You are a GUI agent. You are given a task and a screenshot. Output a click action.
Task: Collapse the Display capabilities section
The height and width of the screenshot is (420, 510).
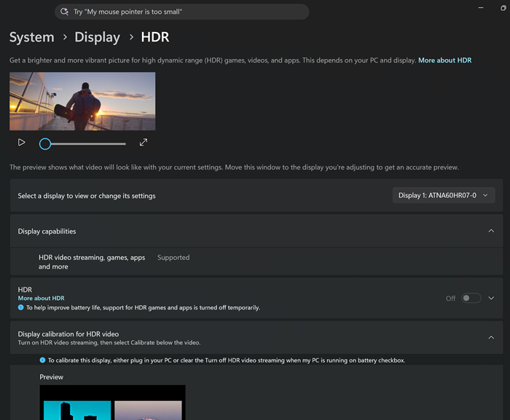click(491, 231)
